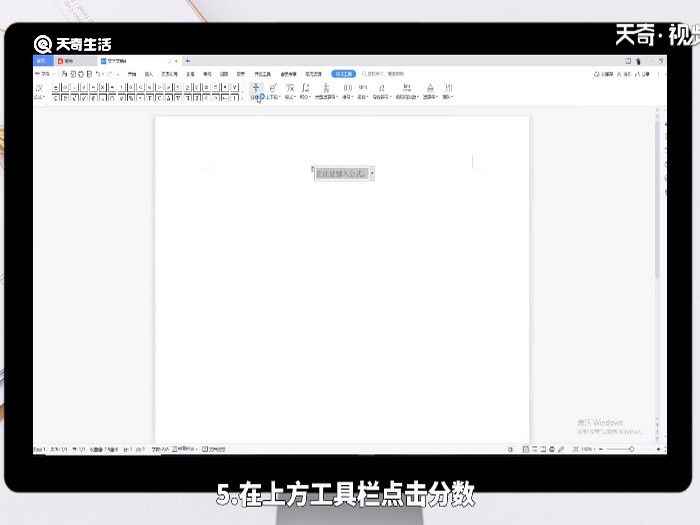Viewport: 700px width, 525px height.
Task: Switch to outline view in status bar
Action: tap(534, 449)
